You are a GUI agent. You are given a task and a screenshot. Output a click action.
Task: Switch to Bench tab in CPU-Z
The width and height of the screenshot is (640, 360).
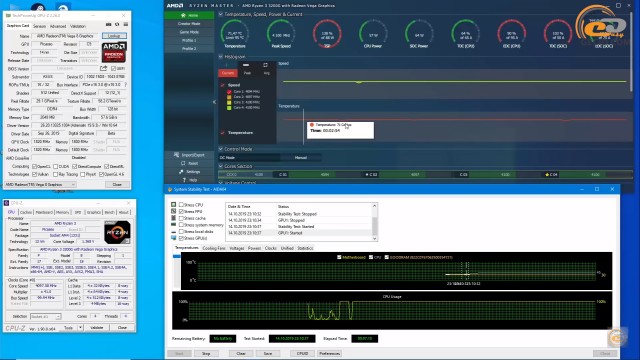click(109, 212)
